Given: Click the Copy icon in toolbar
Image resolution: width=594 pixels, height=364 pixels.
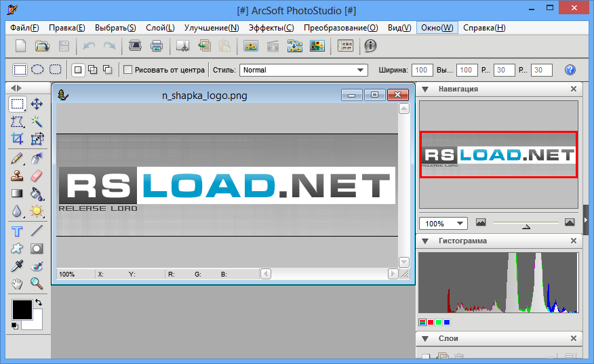Looking at the screenshot, I should coord(205,46).
